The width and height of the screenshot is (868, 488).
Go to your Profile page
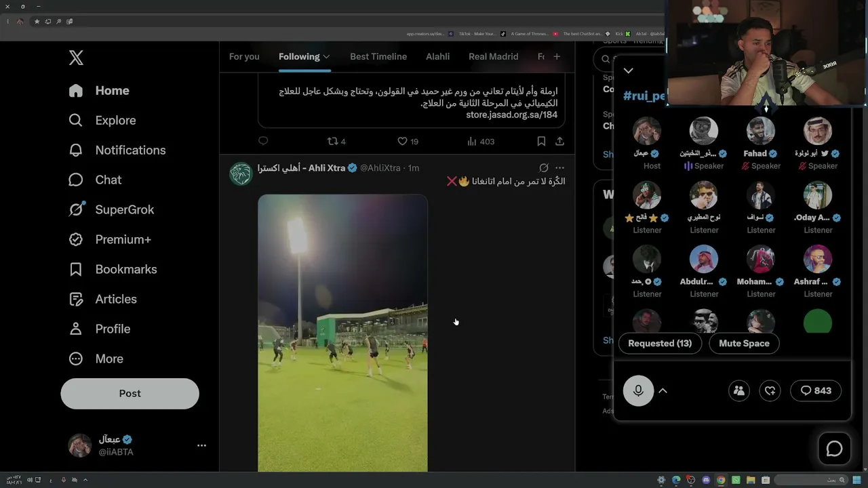(x=99, y=329)
